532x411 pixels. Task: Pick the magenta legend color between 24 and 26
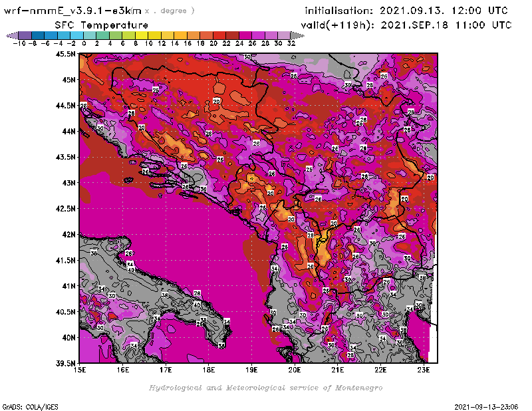click(x=245, y=35)
